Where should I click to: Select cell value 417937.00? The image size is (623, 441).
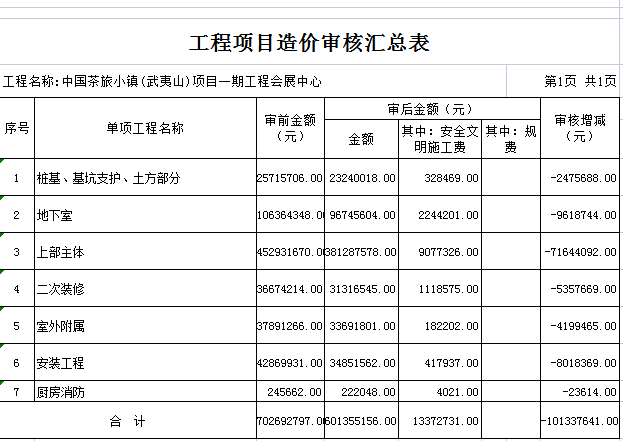[440, 362]
